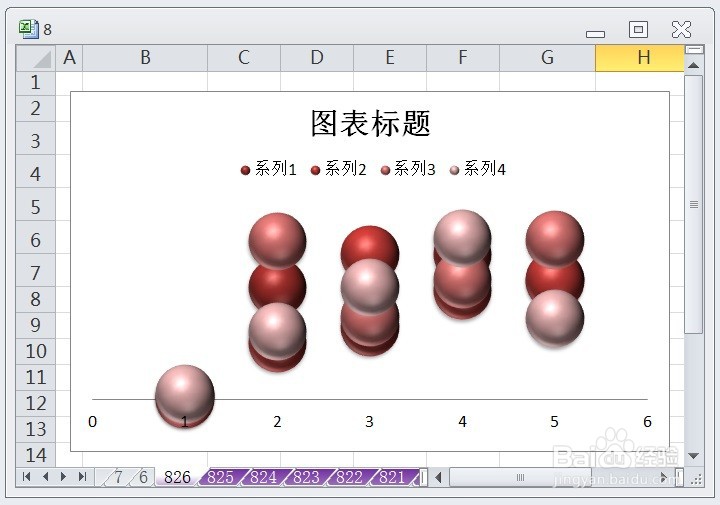The width and height of the screenshot is (720, 505).
Task: Click next sheet navigation arrow
Action: tap(63, 477)
